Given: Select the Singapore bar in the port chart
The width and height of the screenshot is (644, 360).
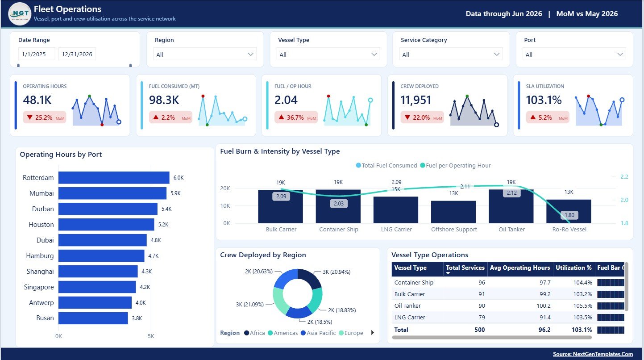Looking at the screenshot, I should 97,287.
